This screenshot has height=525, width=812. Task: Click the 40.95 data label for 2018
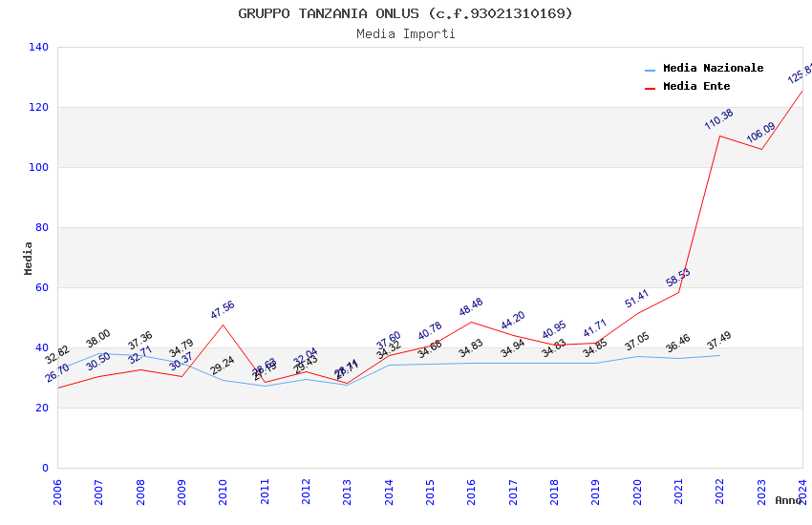[x=554, y=330]
